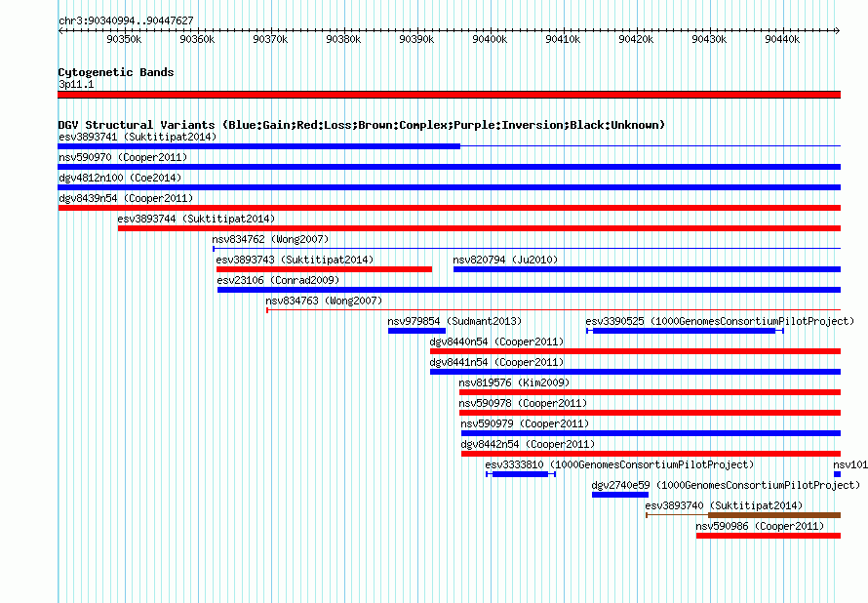
Task: Click the dgv8439n54 (Cooper2011) label
Action: pyautogui.click(x=126, y=198)
